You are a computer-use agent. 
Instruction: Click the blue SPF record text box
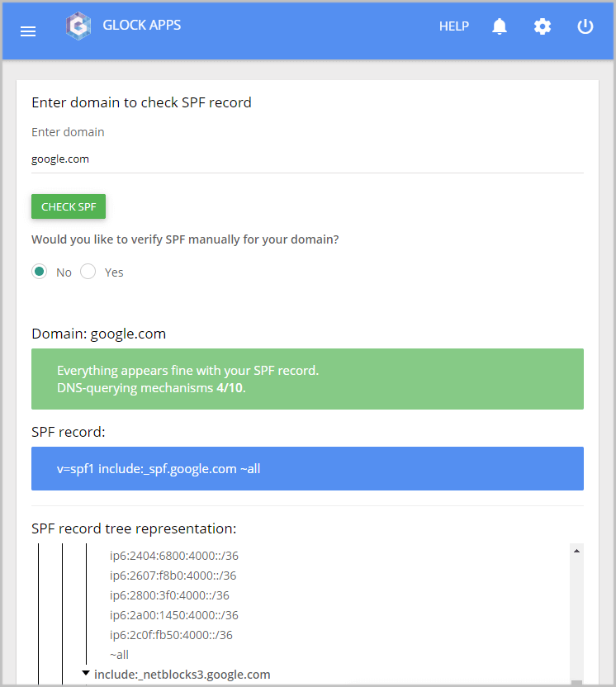307,468
